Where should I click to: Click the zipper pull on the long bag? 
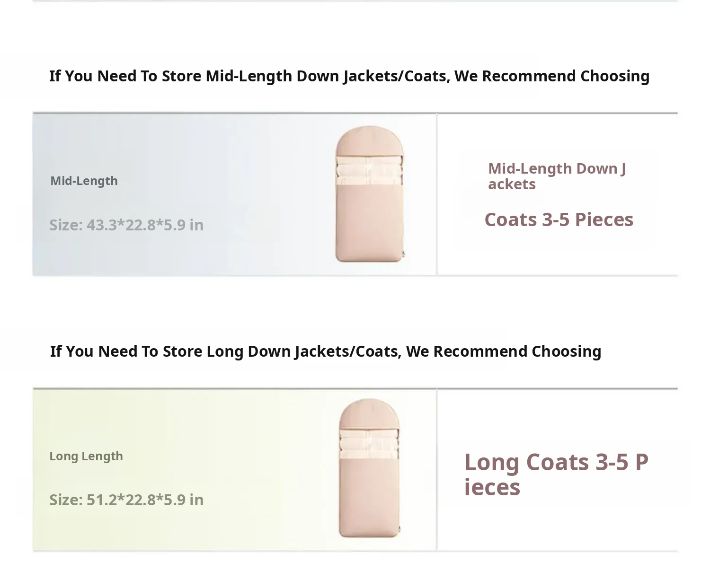click(399, 528)
